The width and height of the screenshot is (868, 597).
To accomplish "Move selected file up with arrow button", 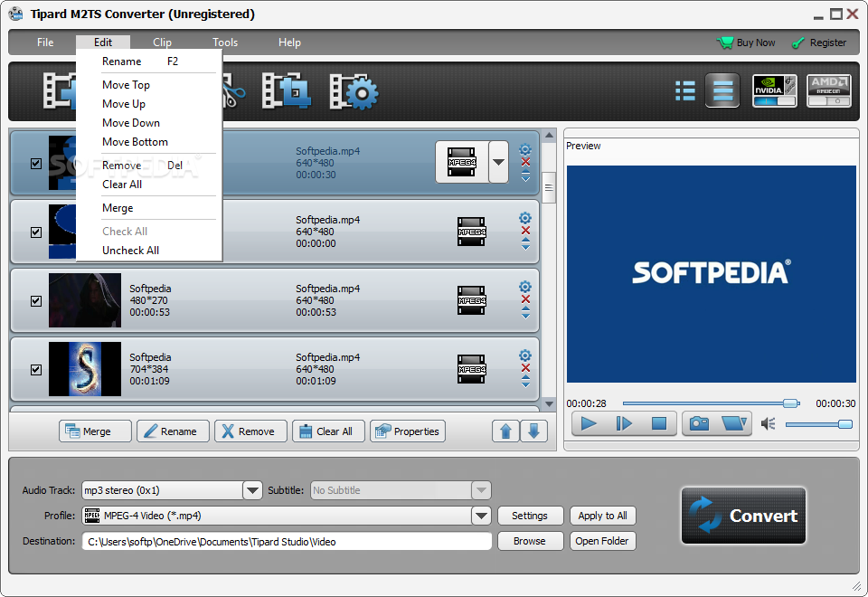I will 505,431.
